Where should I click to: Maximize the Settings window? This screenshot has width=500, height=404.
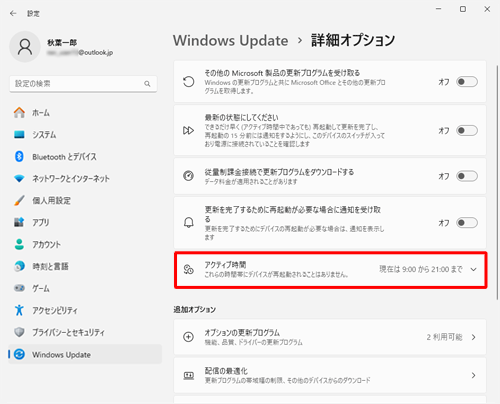[x=463, y=9]
